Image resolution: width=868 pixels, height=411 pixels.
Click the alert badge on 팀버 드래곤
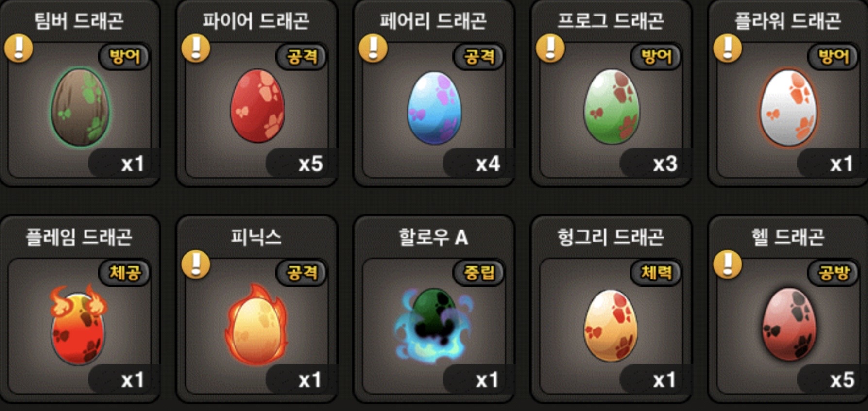click(x=19, y=49)
